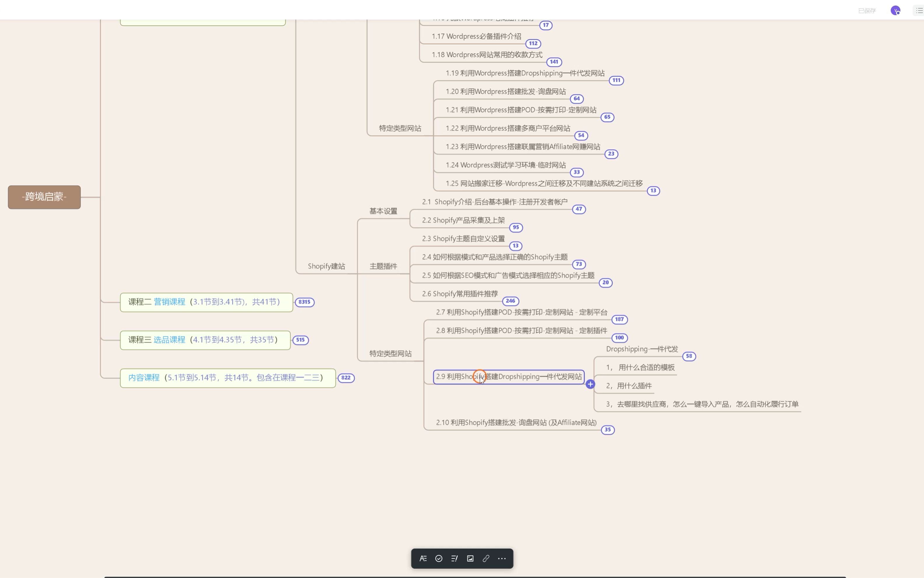Click the 已保存 saved status text
This screenshot has width=924, height=578.
tap(867, 11)
